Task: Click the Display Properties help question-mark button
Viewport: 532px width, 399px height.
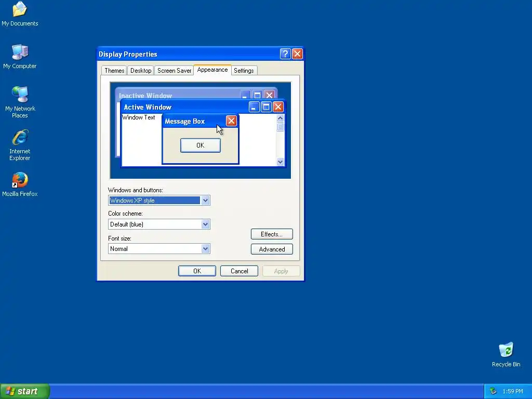Action: 285,54
